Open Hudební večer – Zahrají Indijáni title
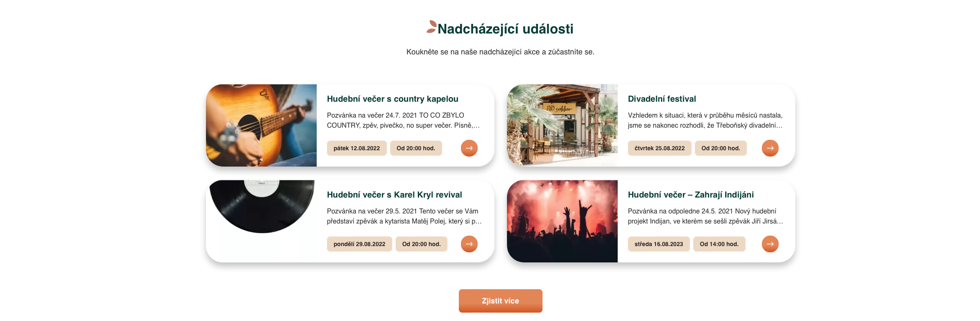 pos(691,195)
